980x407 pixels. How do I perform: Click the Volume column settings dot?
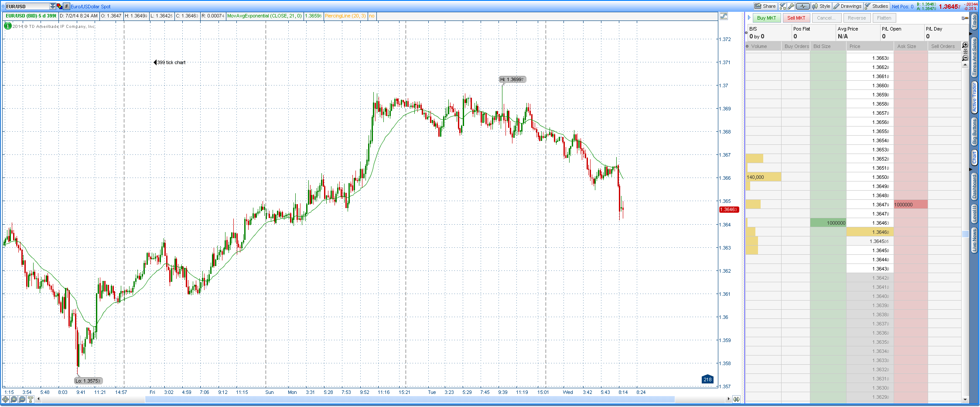pyautogui.click(x=748, y=46)
